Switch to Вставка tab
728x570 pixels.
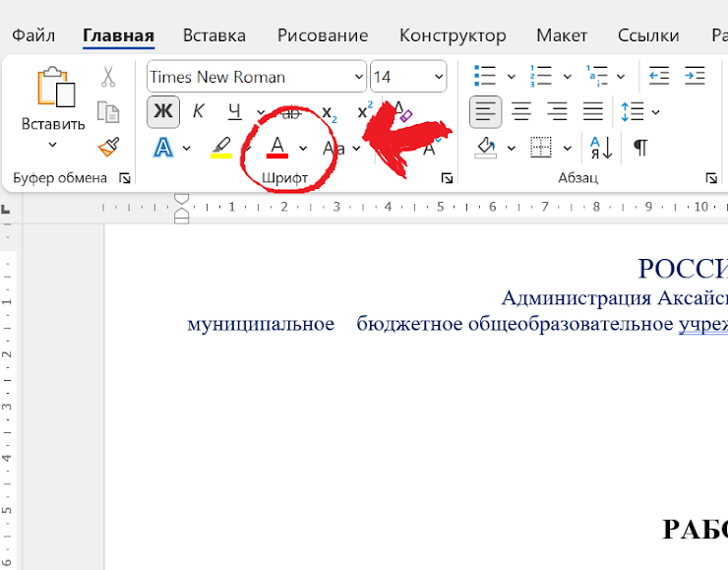click(x=214, y=35)
